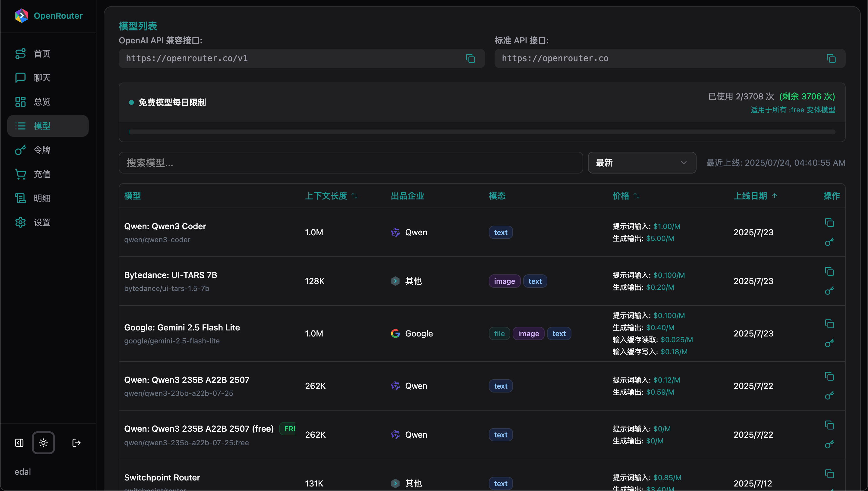Click the 模型列表 heading
This screenshot has height=491, width=868.
pyautogui.click(x=138, y=26)
